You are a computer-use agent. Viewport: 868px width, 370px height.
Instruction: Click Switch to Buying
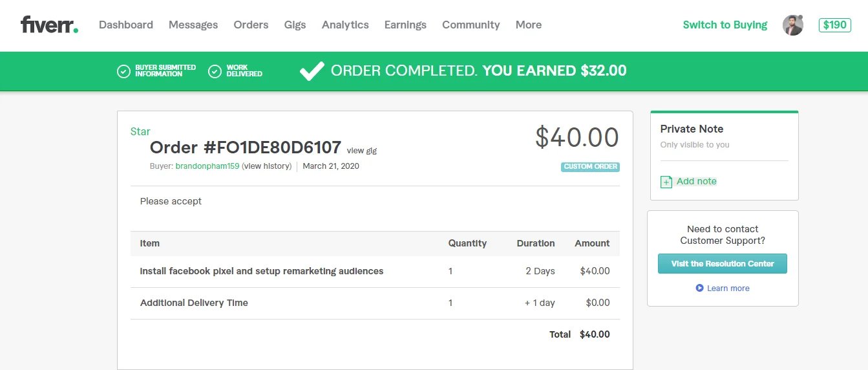pos(725,25)
